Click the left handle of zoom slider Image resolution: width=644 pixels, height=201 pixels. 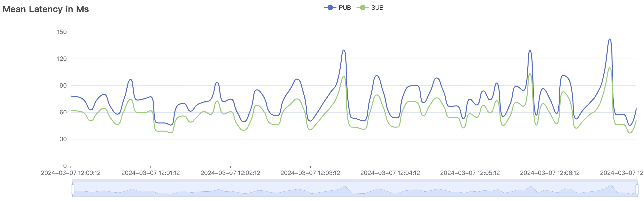click(72, 189)
